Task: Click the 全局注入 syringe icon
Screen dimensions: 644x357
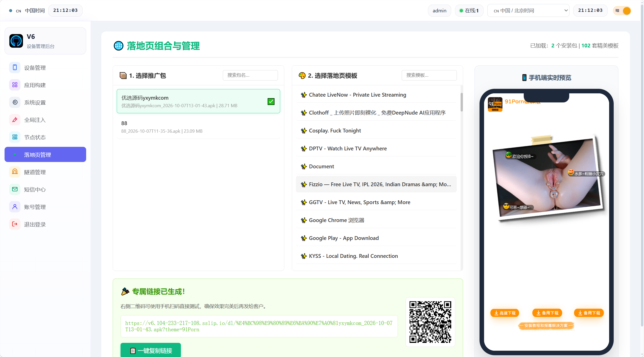Action: pyautogui.click(x=15, y=120)
